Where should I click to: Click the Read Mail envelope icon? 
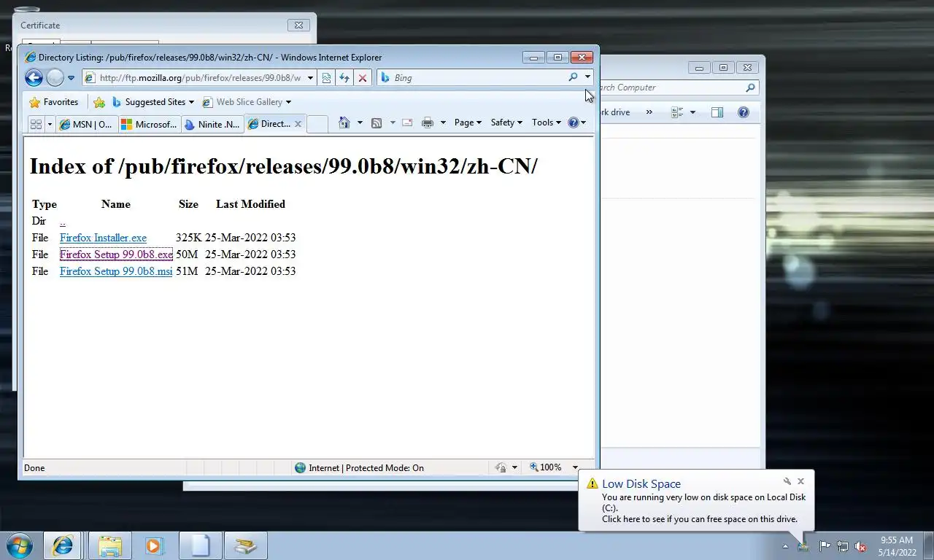[x=407, y=122]
